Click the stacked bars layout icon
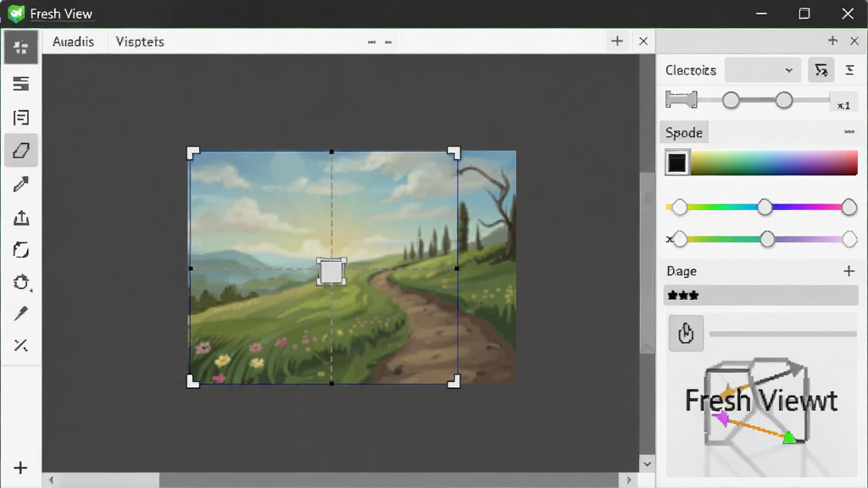The image size is (868, 488). click(21, 84)
